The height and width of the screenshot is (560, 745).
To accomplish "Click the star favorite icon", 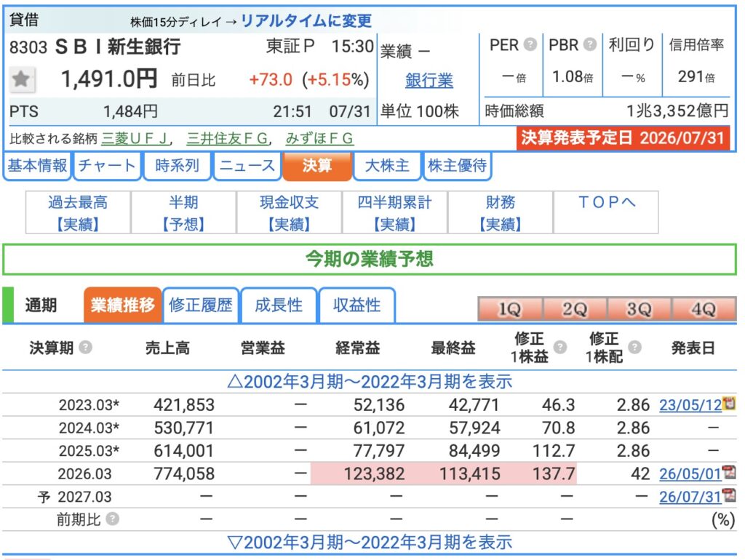I will (21, 79).
